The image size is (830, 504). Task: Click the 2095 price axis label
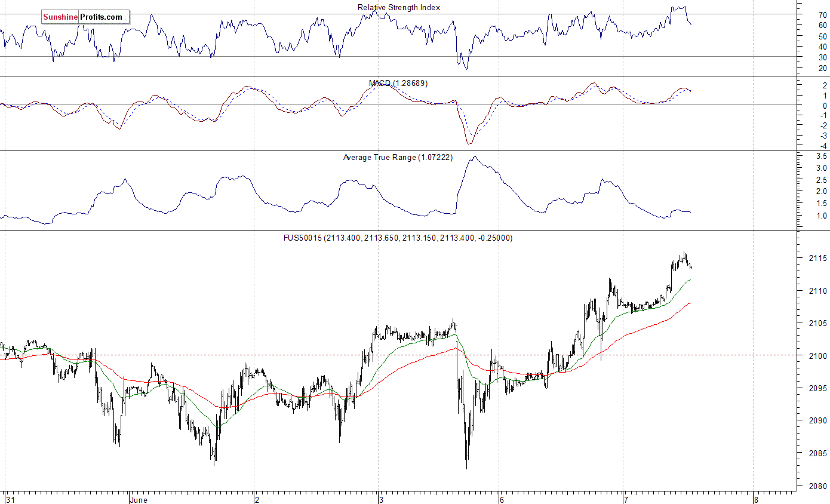tap(818, 388)
